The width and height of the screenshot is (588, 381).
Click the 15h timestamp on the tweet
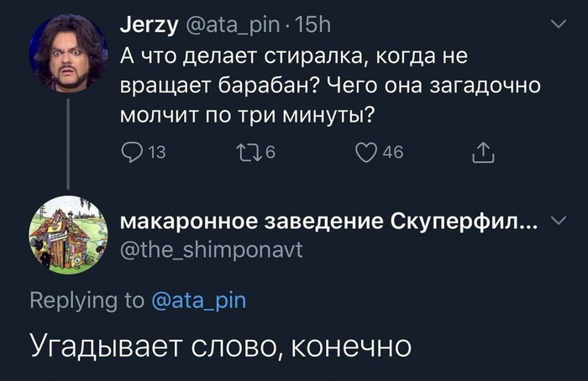312,25
